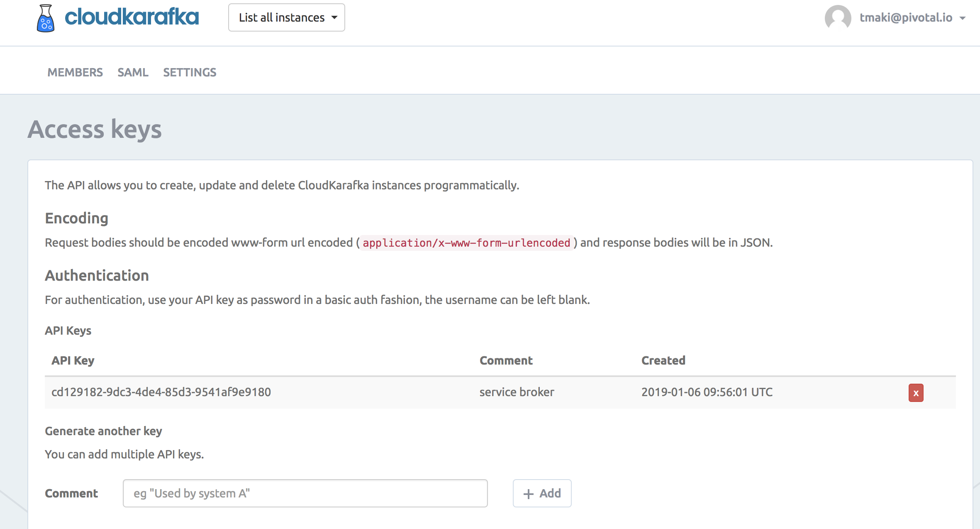Click the Access keys page heading
The height and width of the screenshot is (529, 980).
click(x=95, y=129)
